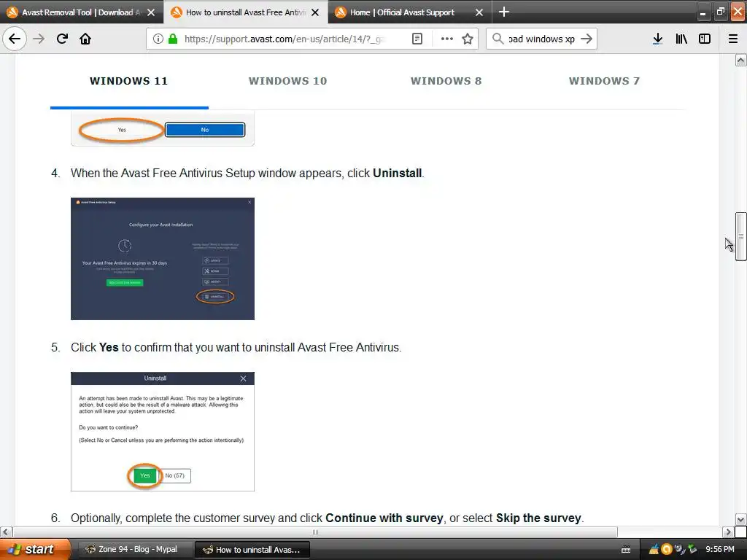
Task: Open the hamburger application menu
Action: (733, 39)
